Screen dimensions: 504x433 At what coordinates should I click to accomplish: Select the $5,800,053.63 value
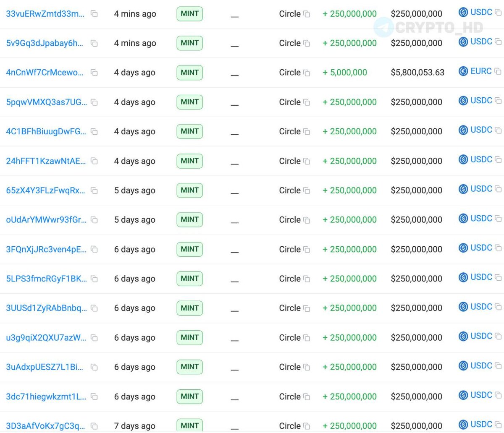point(417,73)
